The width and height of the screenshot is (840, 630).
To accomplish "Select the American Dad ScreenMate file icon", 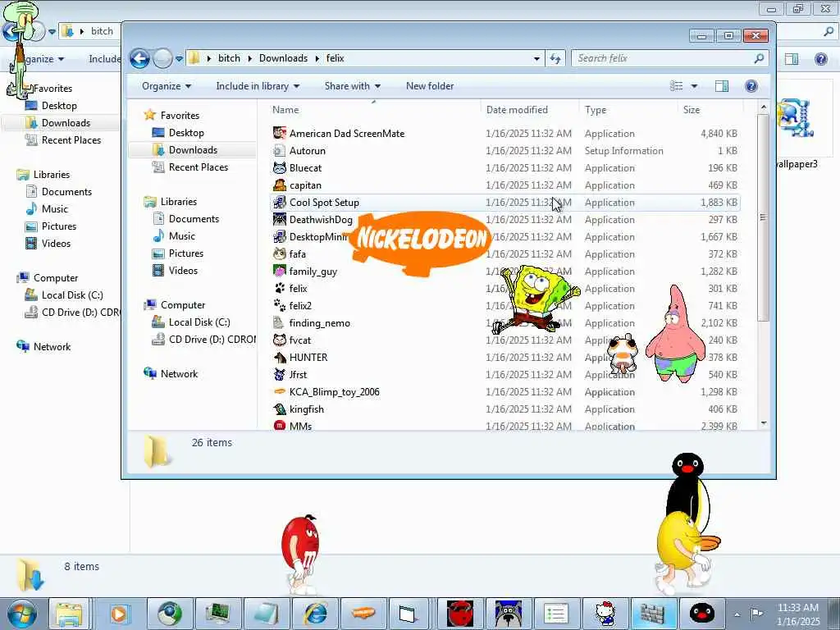I will point(279,134).
